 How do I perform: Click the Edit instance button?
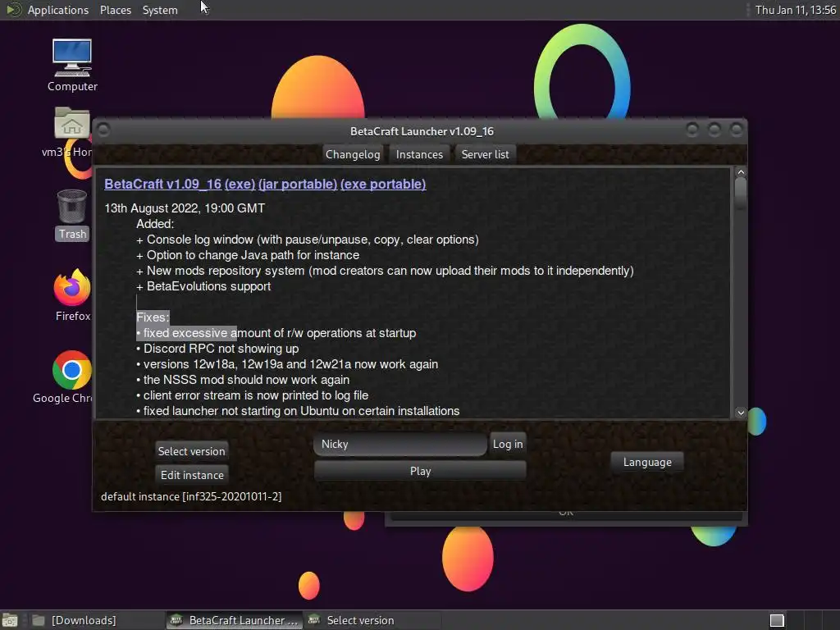[x=192, y=475]
